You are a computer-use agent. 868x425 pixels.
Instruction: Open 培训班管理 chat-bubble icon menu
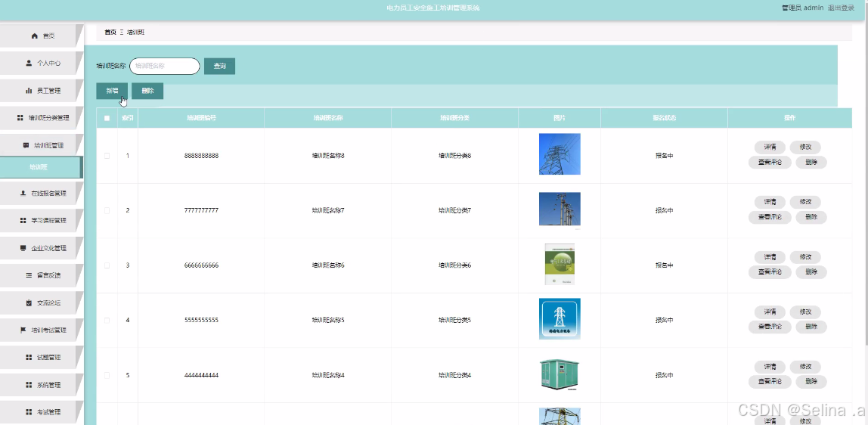42,145
